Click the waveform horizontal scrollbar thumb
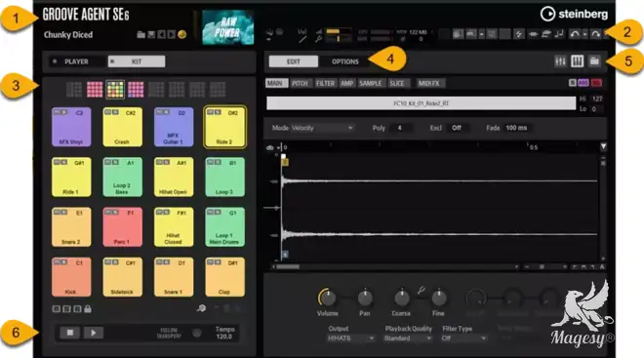Screen dimensions: 644x358 (288, 267)
